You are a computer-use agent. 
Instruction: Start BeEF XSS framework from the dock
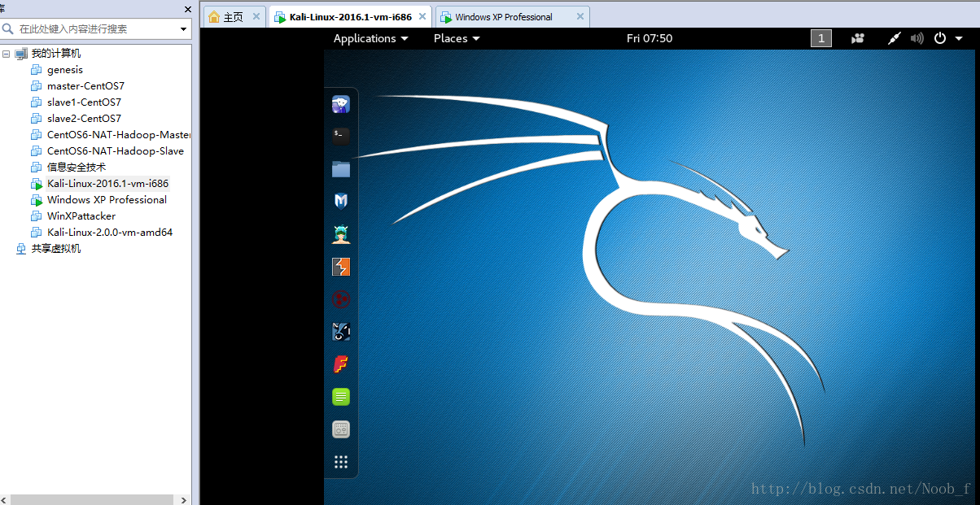click(341, 332)
